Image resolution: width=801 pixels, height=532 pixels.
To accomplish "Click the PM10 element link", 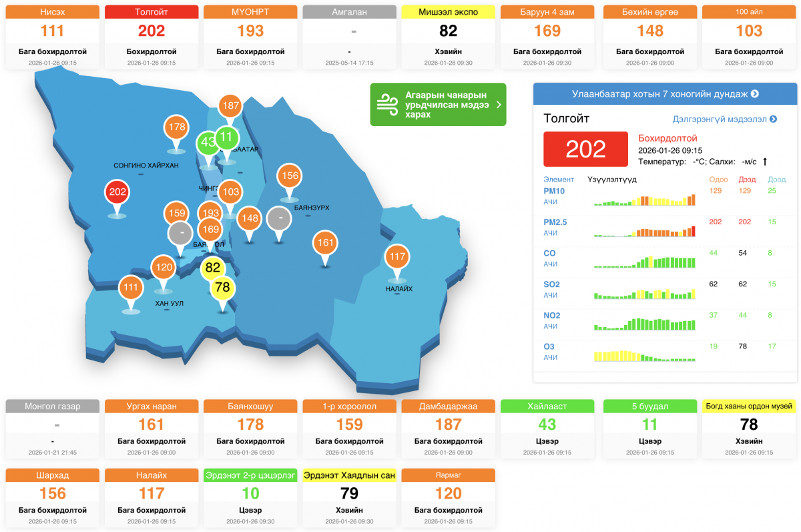I will point(554,191).
